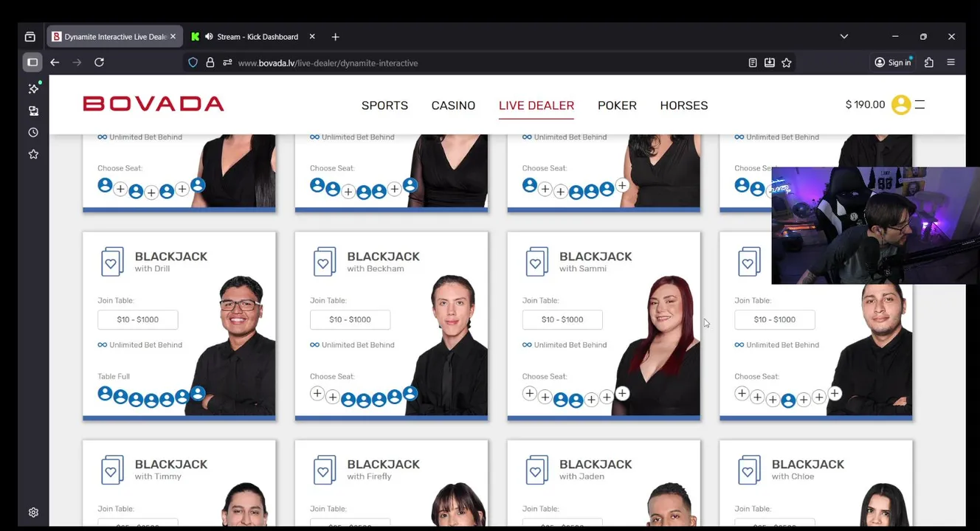Mute the Kick Dashboard tab audio icon
This screenshot has height=531, width=980.
pos(209,37)
